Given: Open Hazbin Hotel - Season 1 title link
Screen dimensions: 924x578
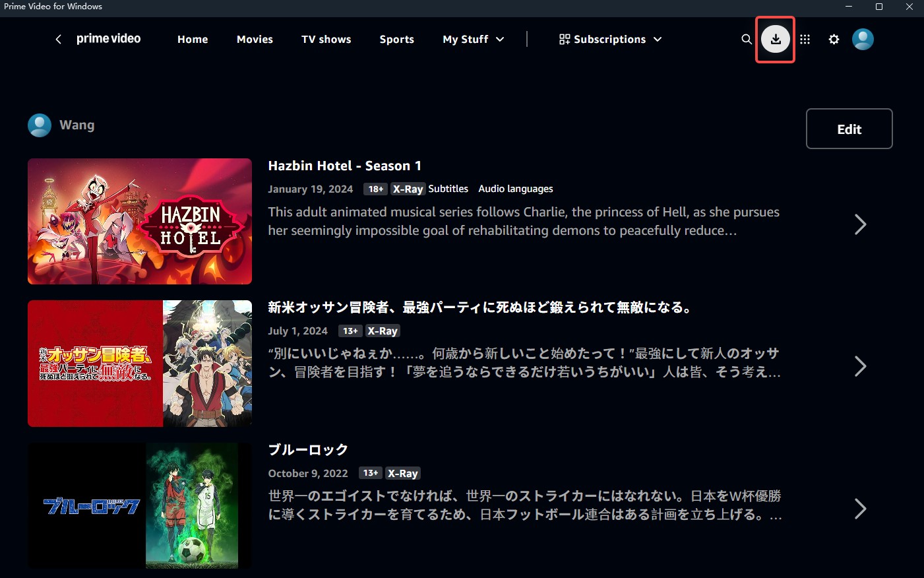Looking at the screenshot, I should point(344,166).
